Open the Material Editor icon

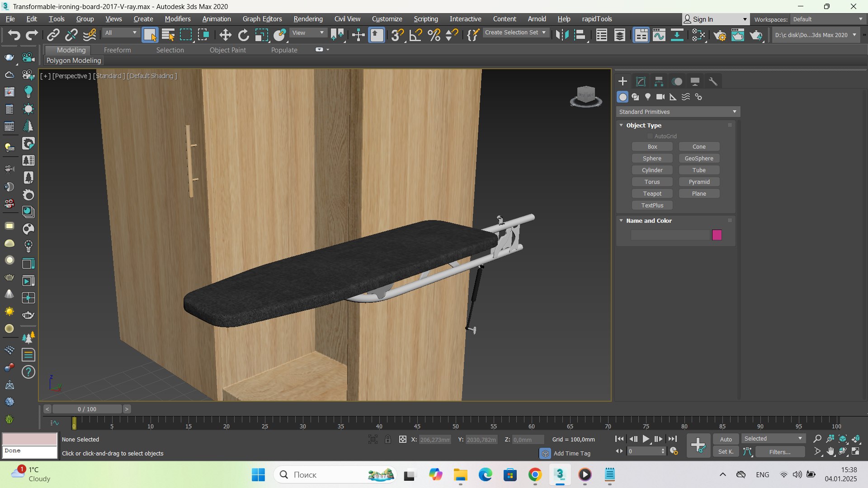pos(698,35)
